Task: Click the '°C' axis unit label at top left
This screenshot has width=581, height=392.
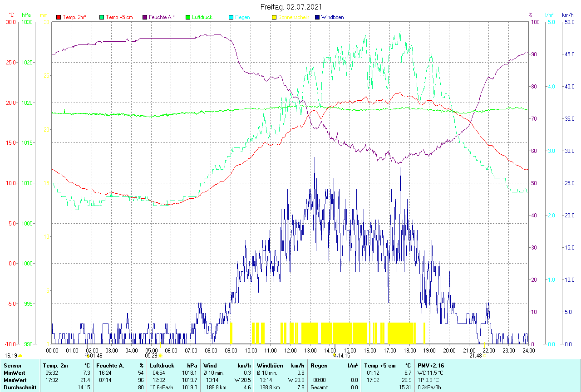Action: click(12, 15)
